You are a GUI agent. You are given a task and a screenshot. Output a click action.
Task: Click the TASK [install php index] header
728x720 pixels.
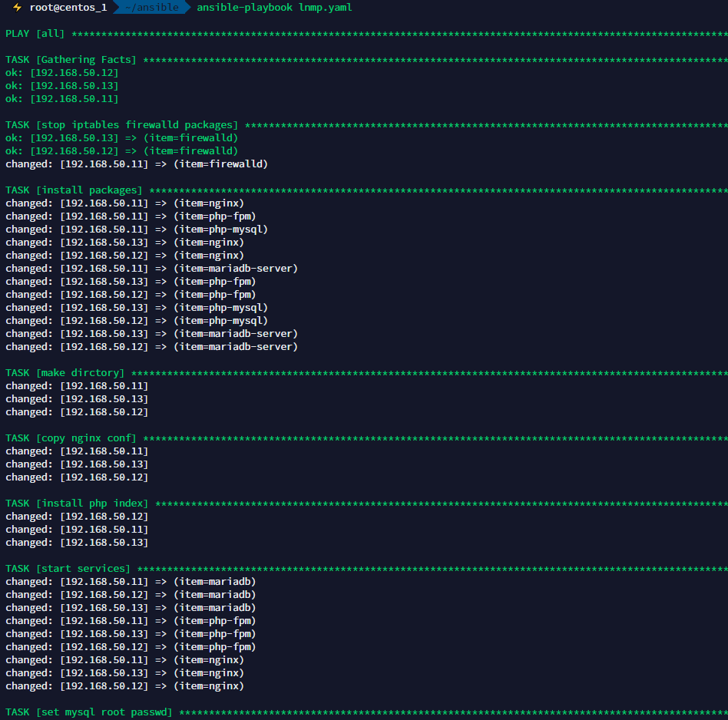(x=77, y=504)
